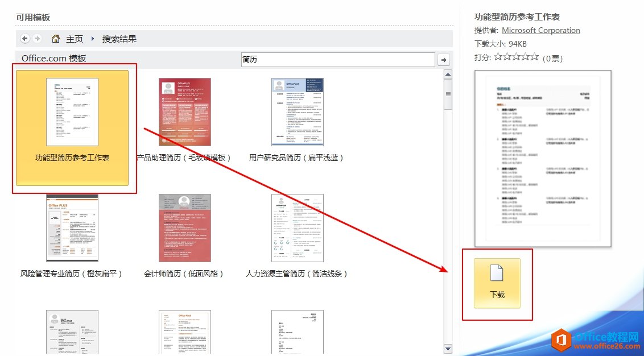644x356 pixels.
Task: Select the 用户研究员简历（扁平浅蓝）template
Action: tap(298, 111)
